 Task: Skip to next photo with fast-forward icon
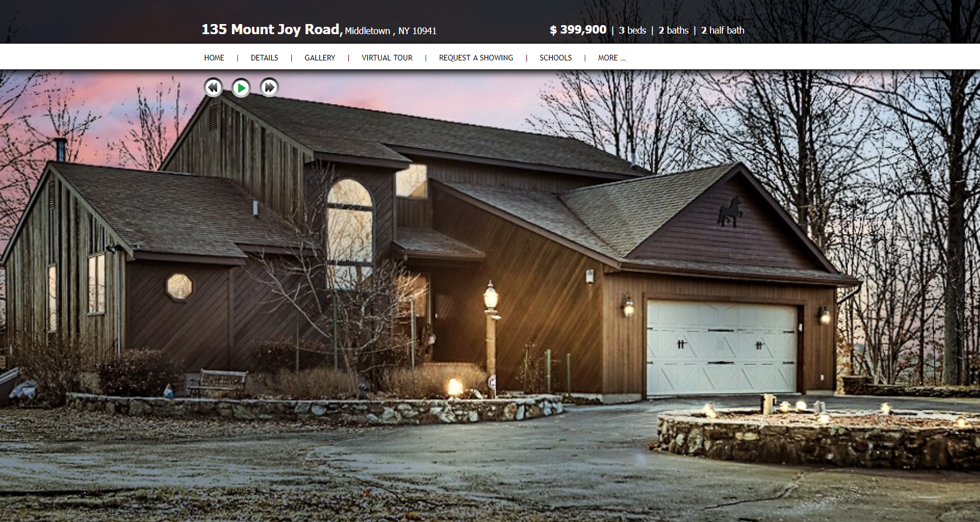[269, 87]
